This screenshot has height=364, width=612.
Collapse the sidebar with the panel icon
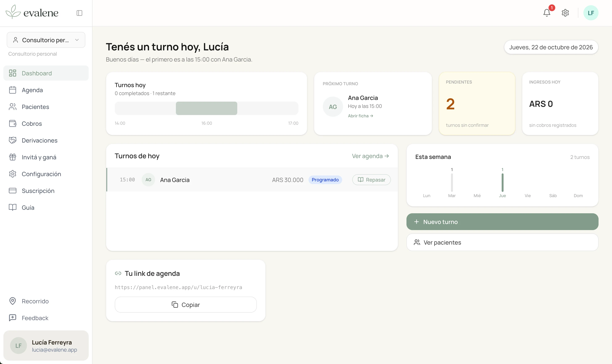[x=79, y=13]
